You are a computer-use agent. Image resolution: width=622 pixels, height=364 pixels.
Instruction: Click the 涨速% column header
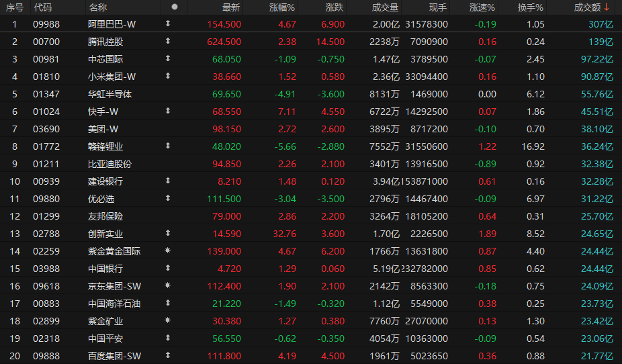coord(482,7)
